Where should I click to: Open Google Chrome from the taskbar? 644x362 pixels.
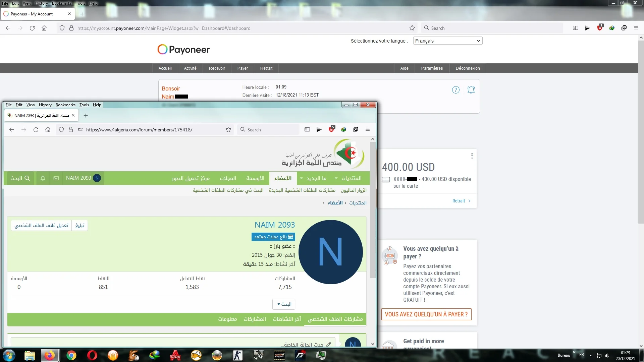point(71,355)
